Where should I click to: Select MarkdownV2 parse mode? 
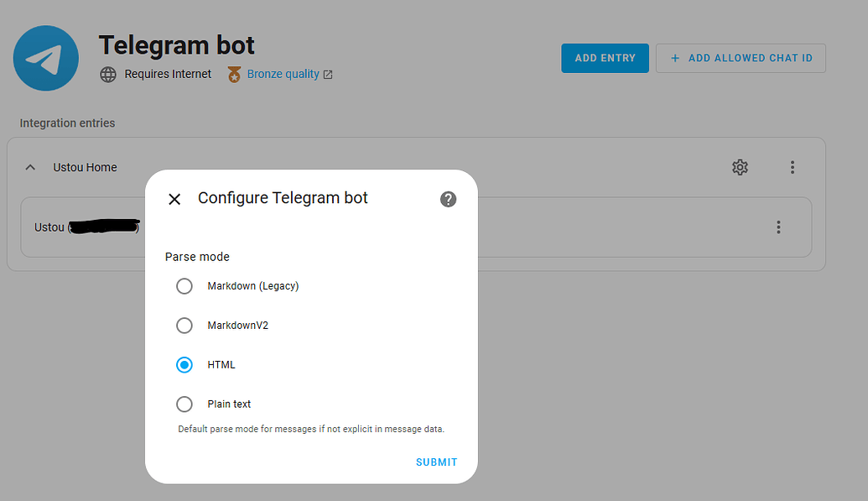(185, 326)
